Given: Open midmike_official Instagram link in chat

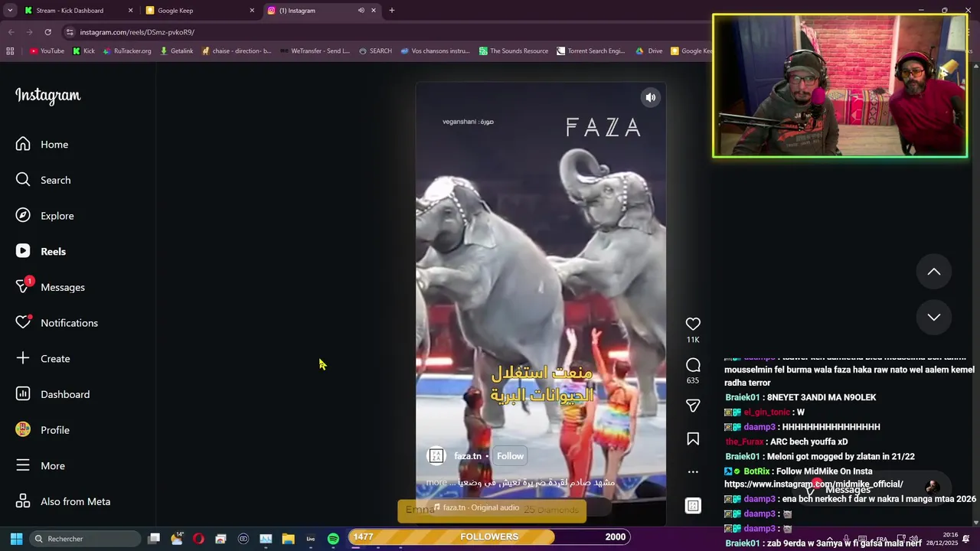Looking at the screenshot, I should click(814, 484).
